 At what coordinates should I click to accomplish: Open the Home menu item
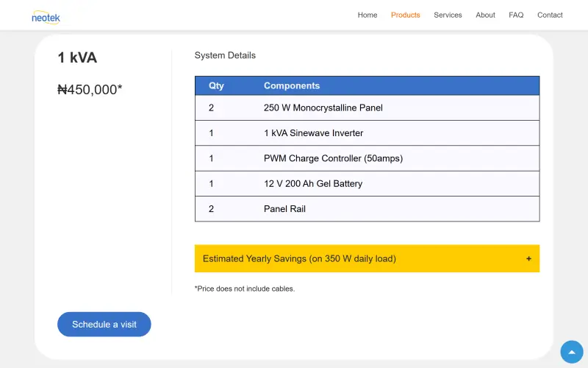pos(367,15)
